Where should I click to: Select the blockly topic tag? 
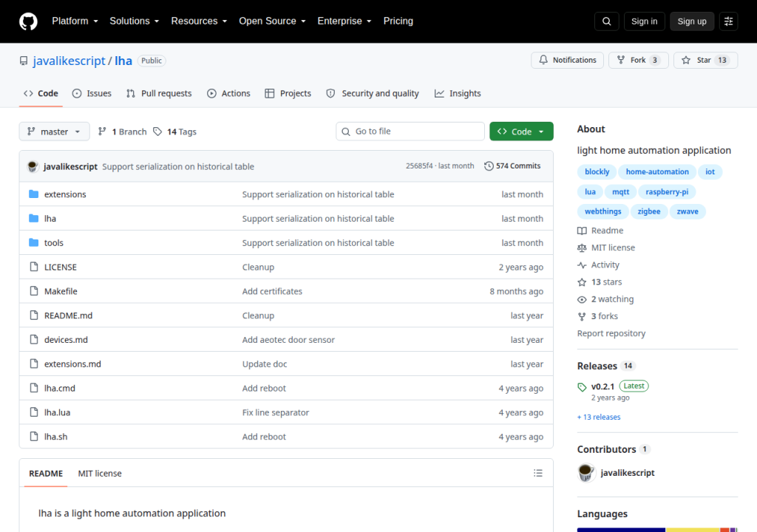(x=597, y=172)
